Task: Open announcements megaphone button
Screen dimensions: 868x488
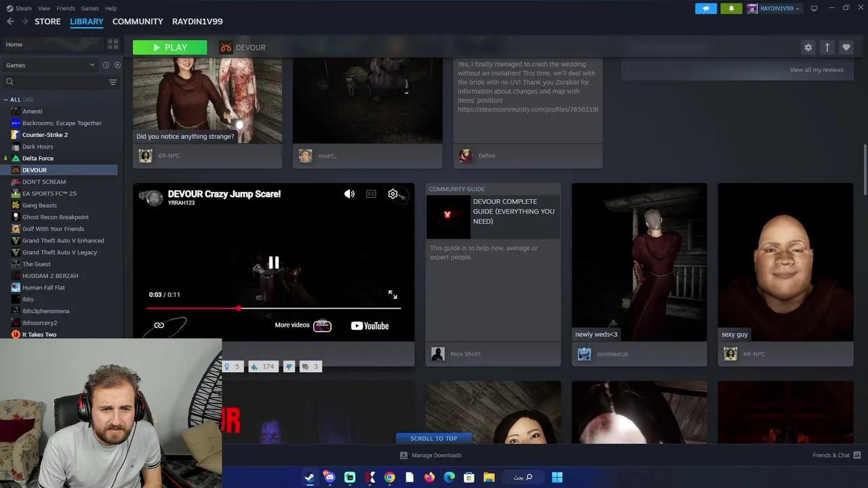Action: [706, 8]
